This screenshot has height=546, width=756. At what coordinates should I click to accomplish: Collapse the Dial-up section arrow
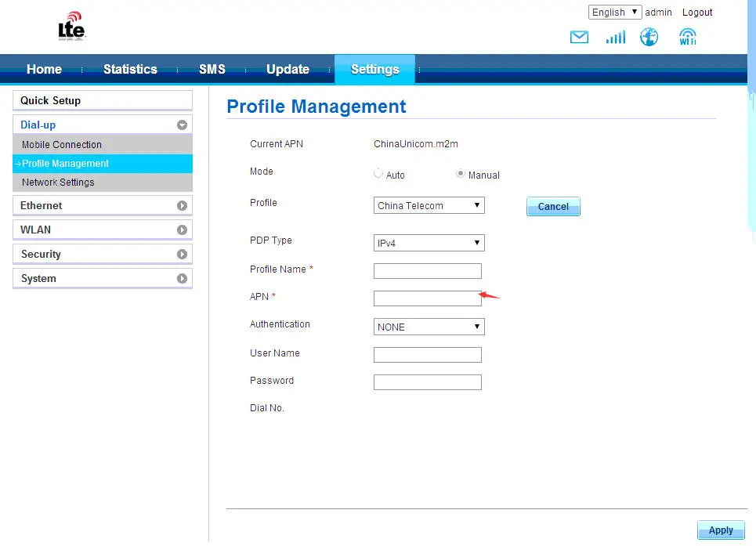[x=182, y=125]
